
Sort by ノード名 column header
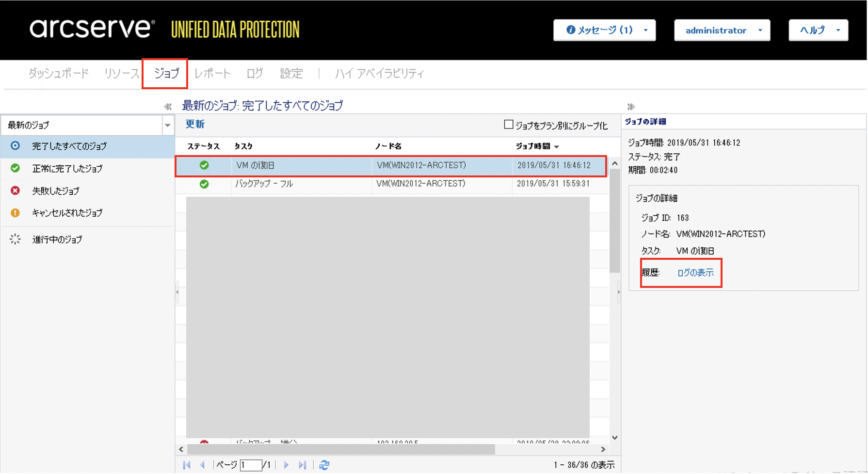click(388, 146)
